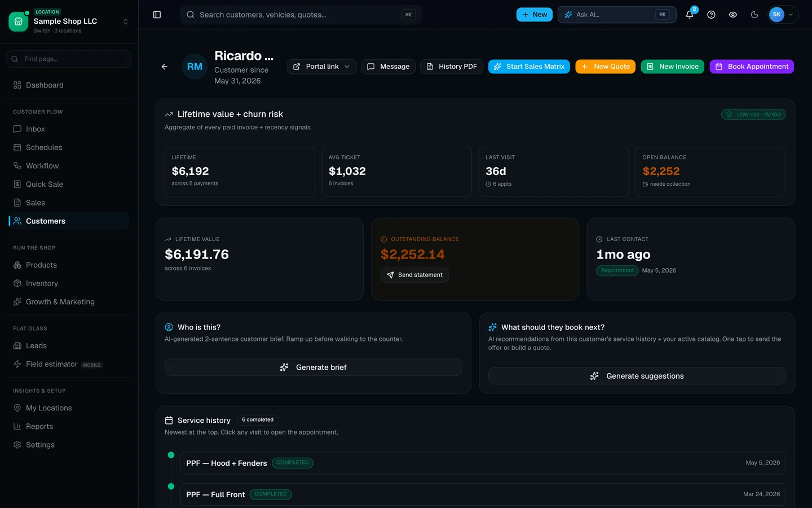Click the Settings gear icon
The width and height of the screenshot is (812, 508).
(17, 445)
